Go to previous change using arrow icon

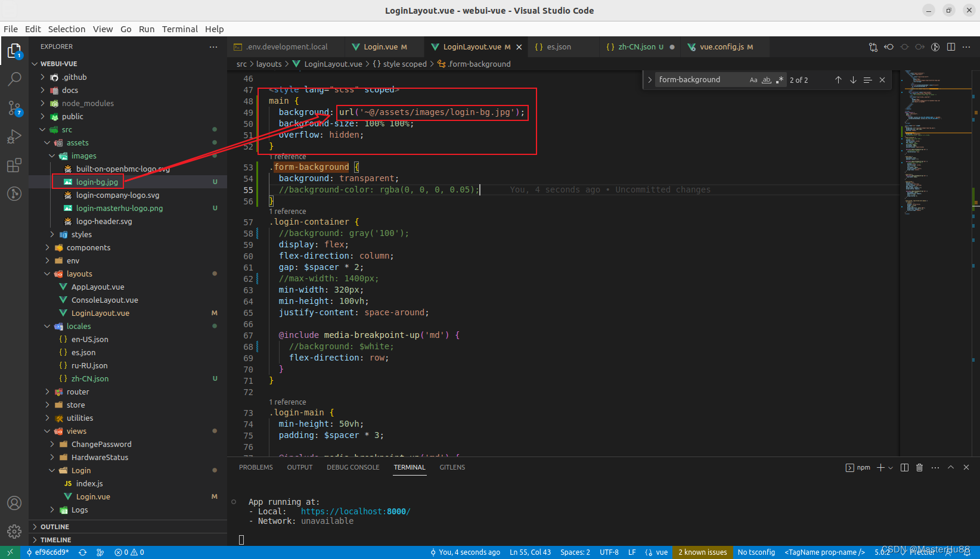889,46
